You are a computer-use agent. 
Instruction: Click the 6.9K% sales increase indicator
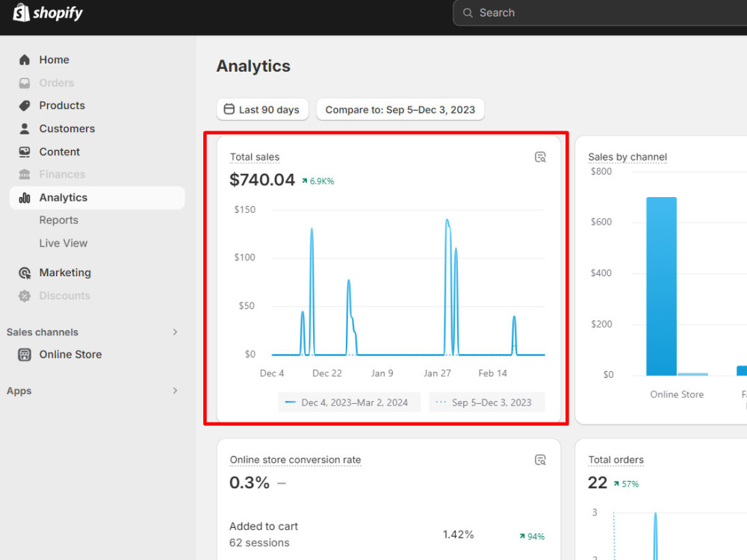coord(318,181)
